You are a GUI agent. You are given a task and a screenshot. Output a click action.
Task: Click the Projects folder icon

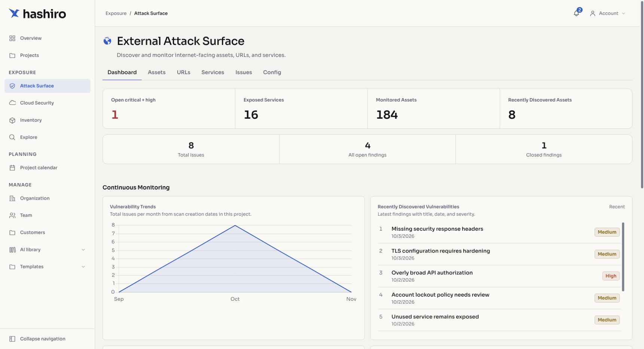[12, 55]
